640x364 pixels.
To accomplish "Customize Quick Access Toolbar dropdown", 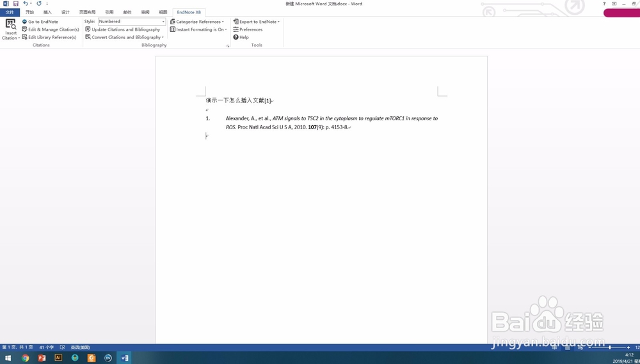I will point(47,4).
